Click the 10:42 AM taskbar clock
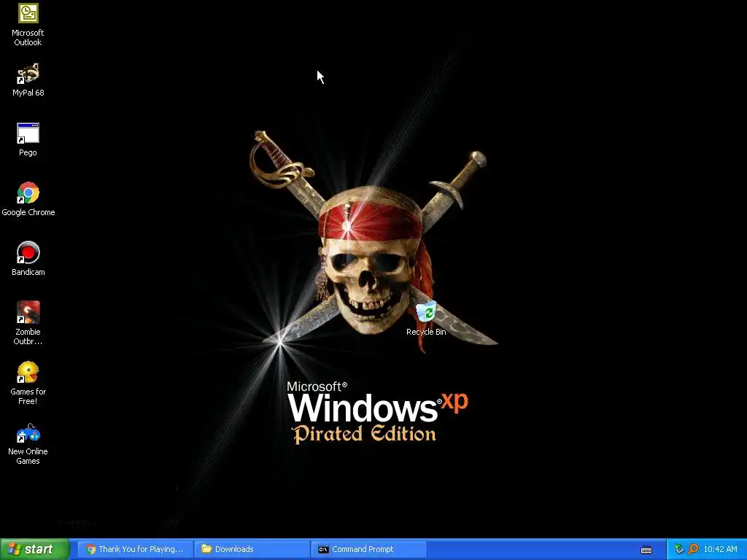This screenshot has height=560, width=747. tap(720, 549)
